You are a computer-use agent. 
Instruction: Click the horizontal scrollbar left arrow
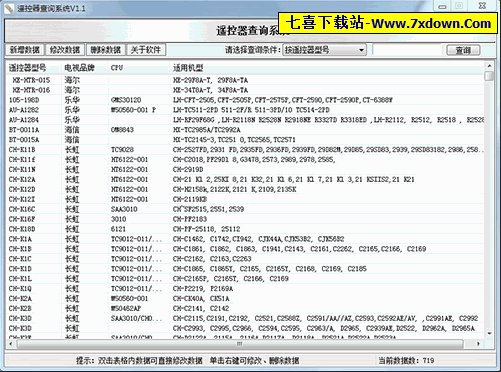[x=11, y=343]
